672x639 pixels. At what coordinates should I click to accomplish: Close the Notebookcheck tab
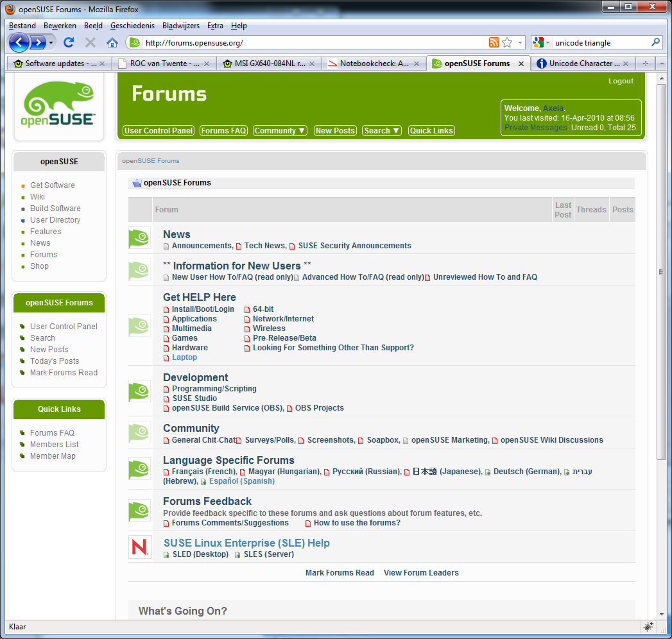(x=416, y=64)
